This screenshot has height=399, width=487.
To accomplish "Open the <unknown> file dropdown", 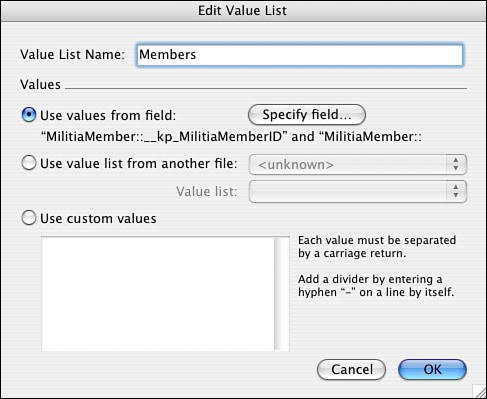I will point(358,164).
